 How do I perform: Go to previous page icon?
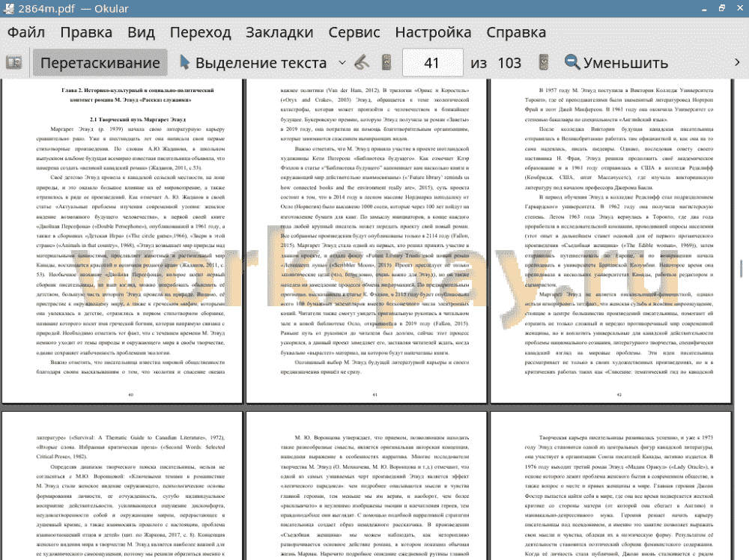[386, 63]
